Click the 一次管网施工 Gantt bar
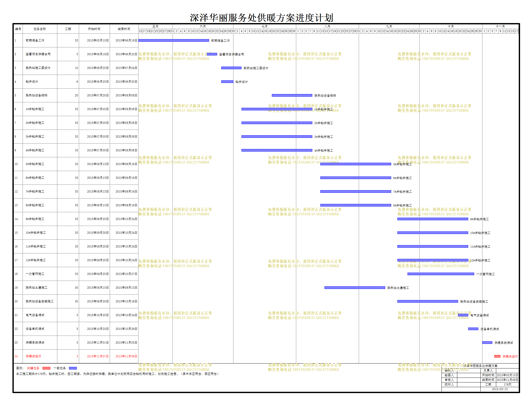 tap(441, 274)
